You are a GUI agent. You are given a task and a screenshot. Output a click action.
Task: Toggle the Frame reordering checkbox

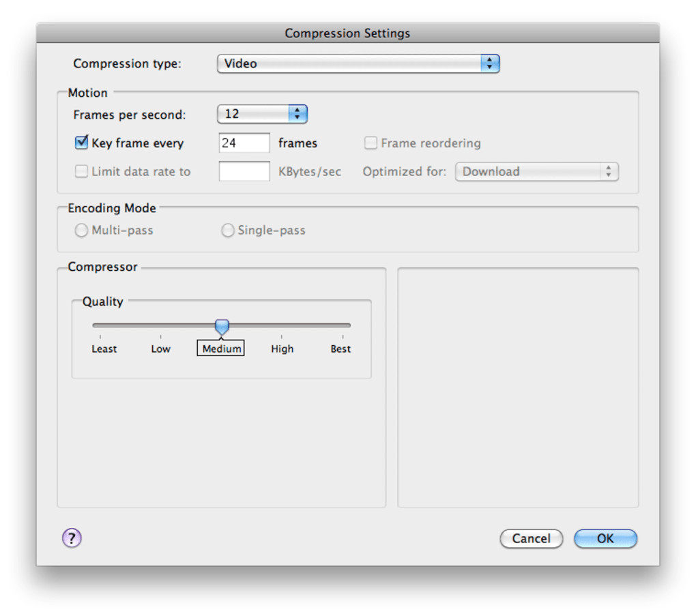click(371, 143)
